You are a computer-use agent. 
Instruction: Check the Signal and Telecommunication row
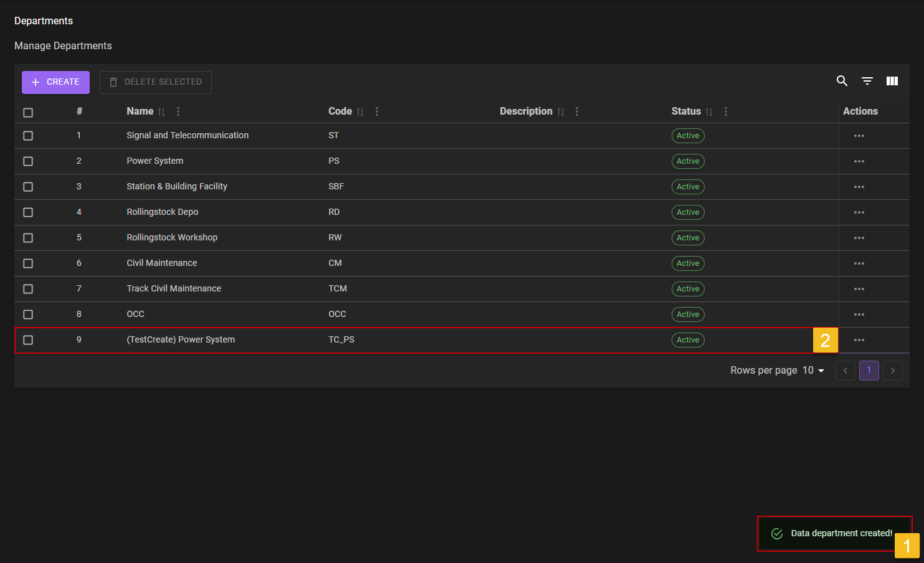[x=28, y=136]
